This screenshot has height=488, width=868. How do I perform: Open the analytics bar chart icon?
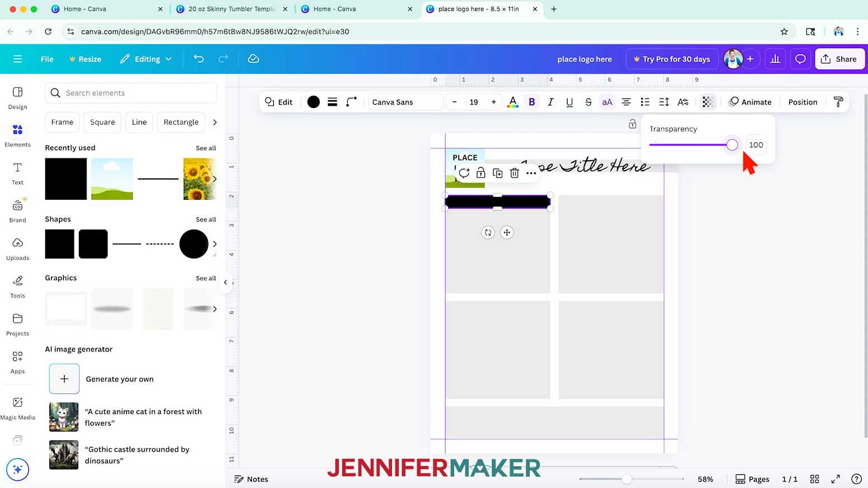click(775, 59)
